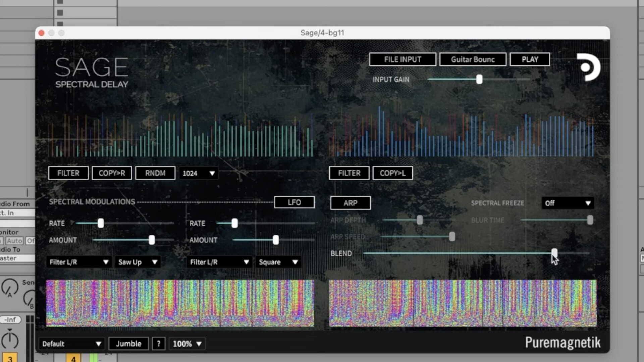This screenshot has width=644, height=362.
Task: Click COPY>R to copy left to right
Action: [112, 173]
